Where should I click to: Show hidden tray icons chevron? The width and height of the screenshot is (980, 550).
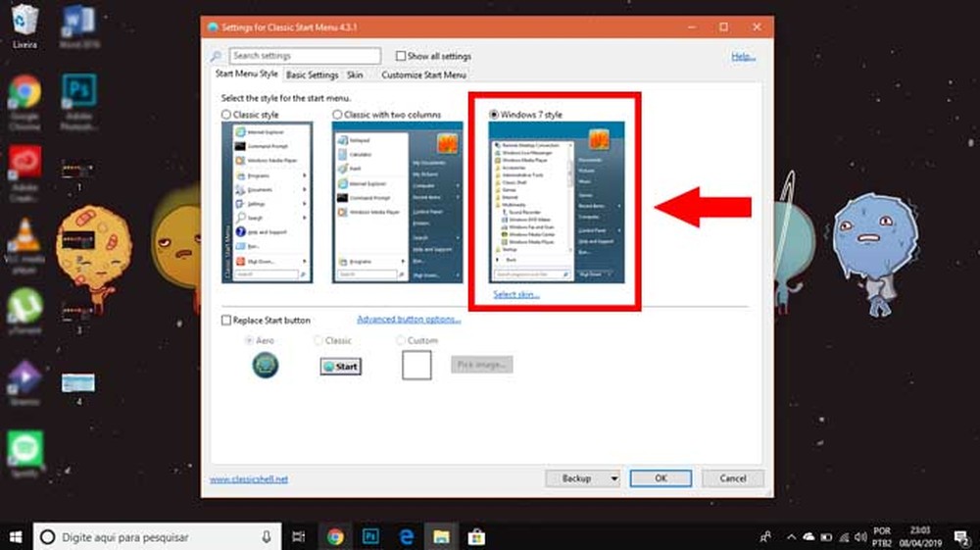[791, 537]
